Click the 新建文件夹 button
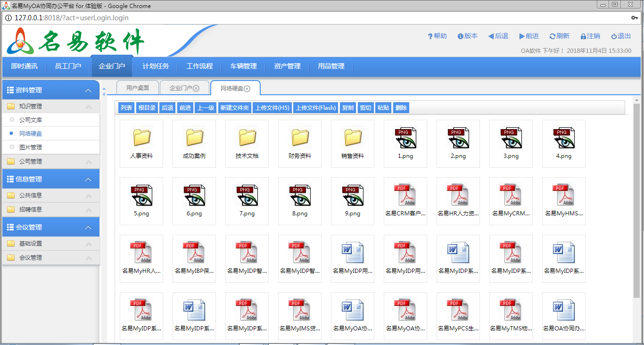 234,108
